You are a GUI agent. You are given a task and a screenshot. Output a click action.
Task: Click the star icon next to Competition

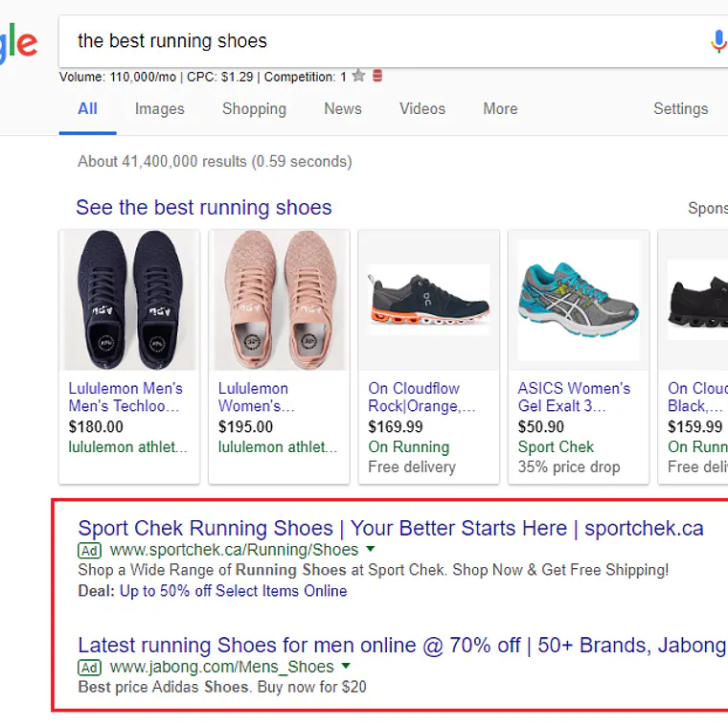click(x=358, y=76)
